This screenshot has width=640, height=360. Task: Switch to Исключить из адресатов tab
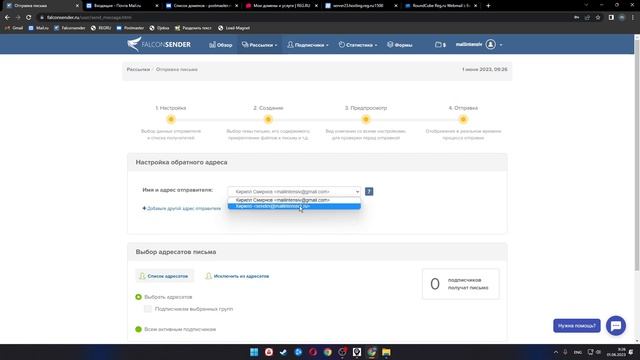(x=237, y=276)
